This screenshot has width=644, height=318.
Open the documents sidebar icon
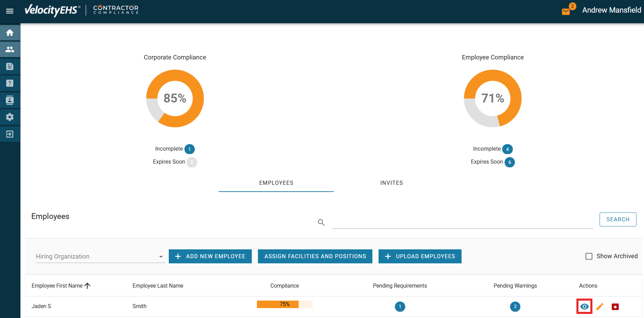pos(10,66)
